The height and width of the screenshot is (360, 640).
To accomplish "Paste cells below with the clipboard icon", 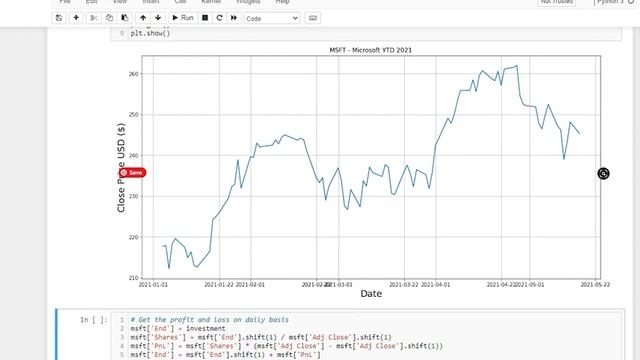I will pos(124,18).
